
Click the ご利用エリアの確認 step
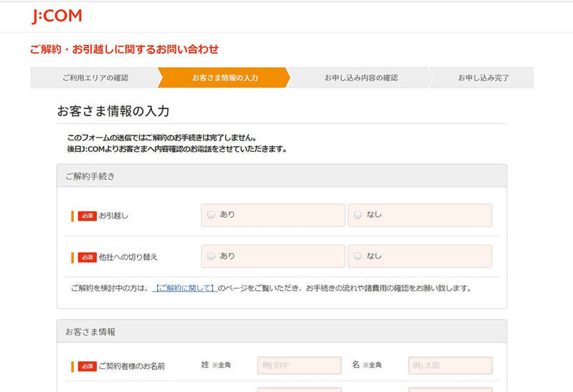click(x=95, y=77)
